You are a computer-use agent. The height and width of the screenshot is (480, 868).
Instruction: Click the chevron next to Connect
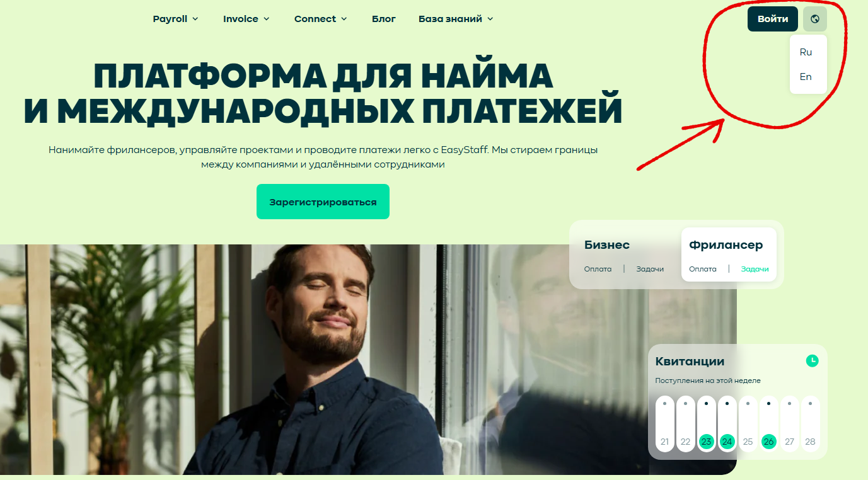click(344, 19)
